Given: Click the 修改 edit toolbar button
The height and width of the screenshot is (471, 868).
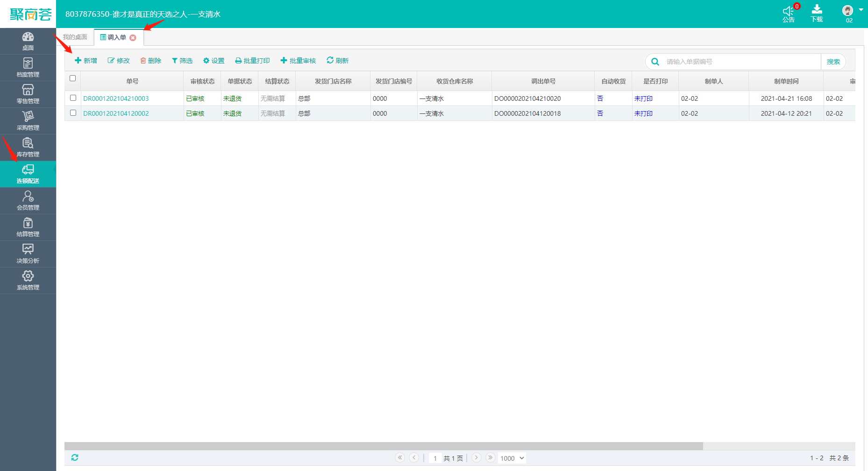Looking at the screenshot, I should [119, 61].
